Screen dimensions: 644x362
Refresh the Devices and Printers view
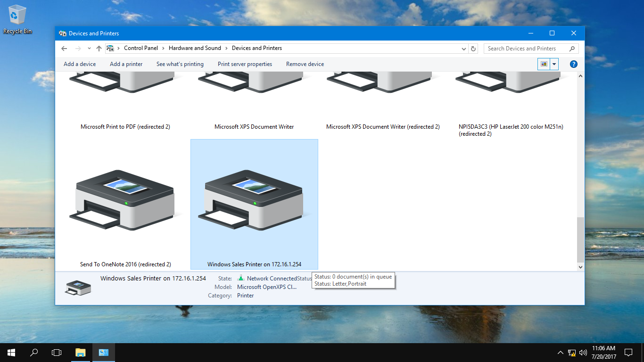tap(474, 49)
